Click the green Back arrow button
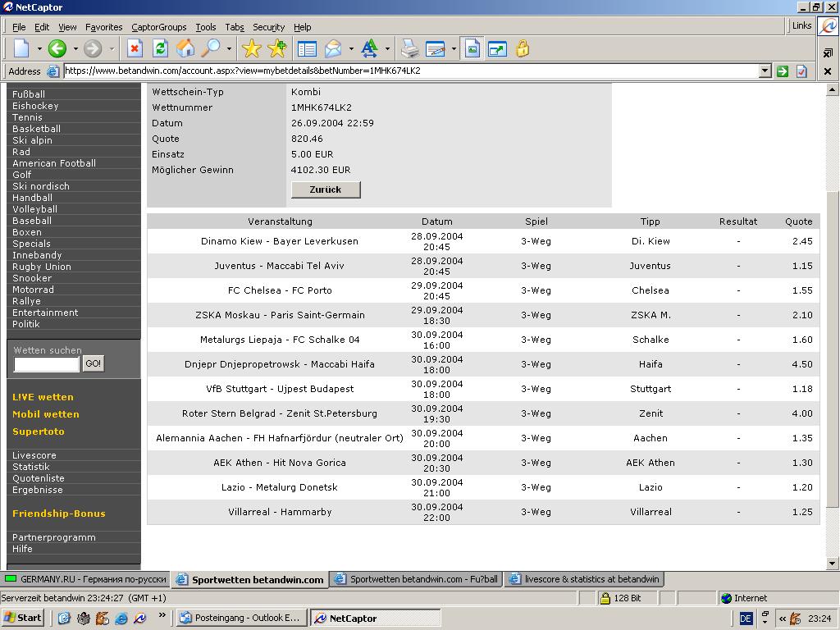 [x=57, y=49]
